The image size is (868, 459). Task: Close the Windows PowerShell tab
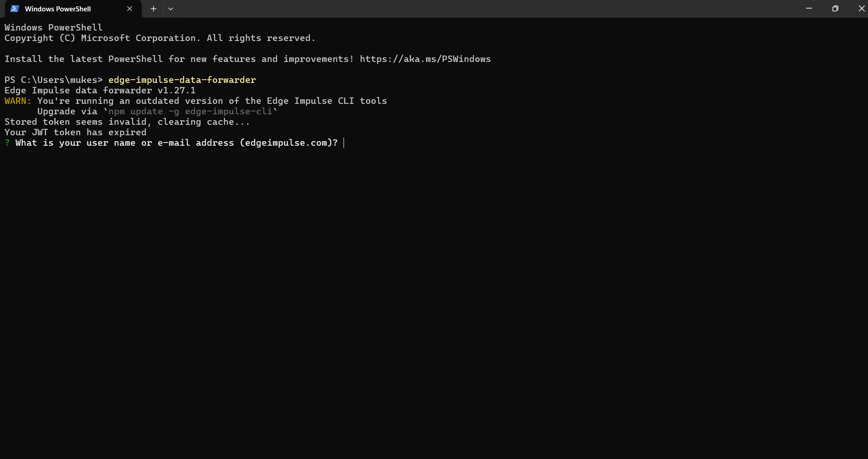(129, 9)
